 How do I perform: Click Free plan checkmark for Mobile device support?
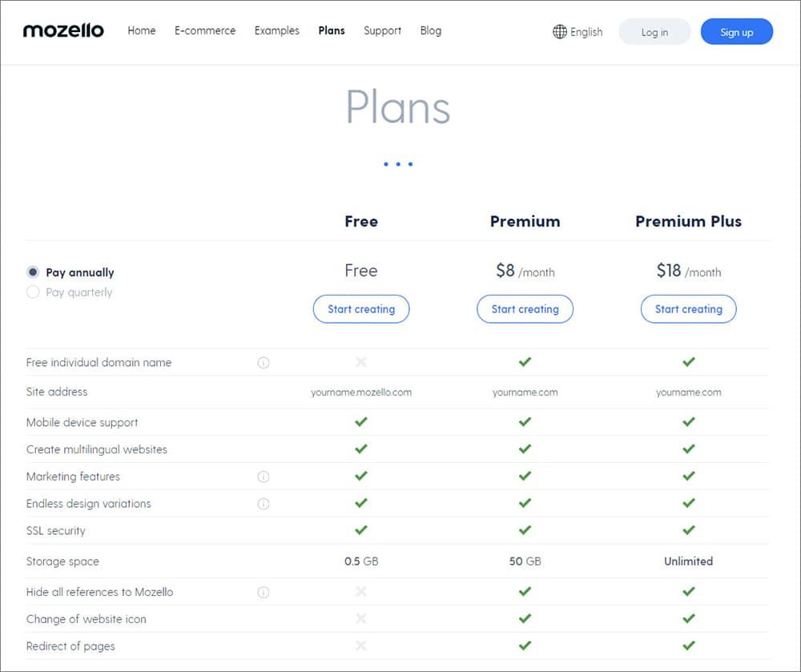point(361,422)
